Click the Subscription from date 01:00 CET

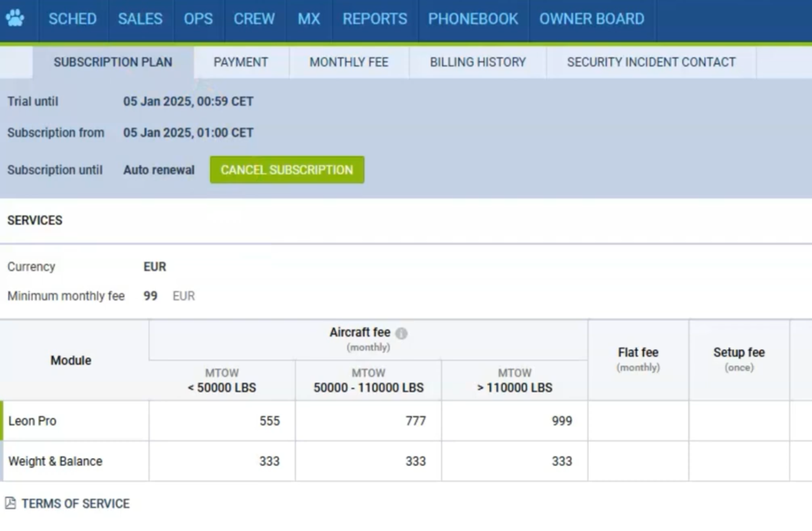[x=188, y=133]
